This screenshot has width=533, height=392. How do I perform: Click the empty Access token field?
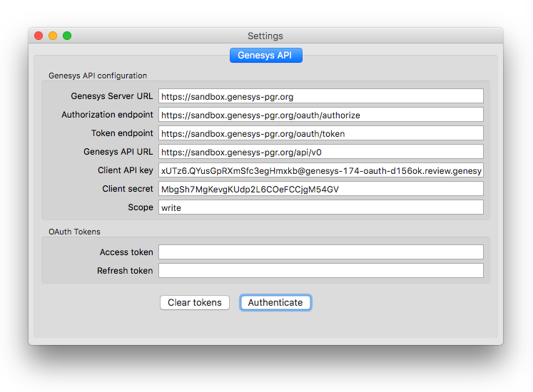point(321,252)
